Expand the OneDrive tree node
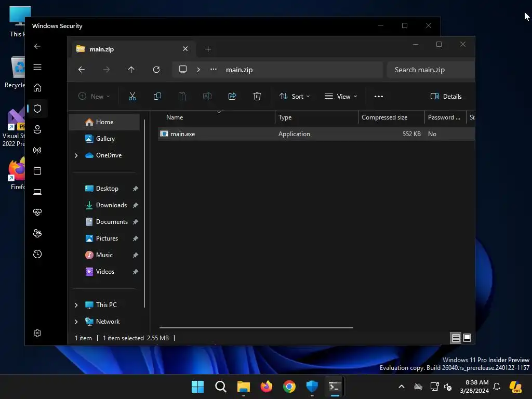Screen dimensions: 532x399 click(x=76, y=155)
